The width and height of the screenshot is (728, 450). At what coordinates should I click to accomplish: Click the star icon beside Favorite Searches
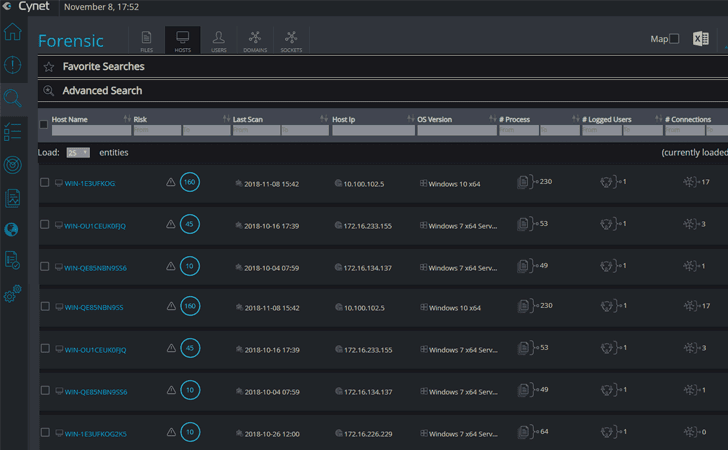[49, 67]
